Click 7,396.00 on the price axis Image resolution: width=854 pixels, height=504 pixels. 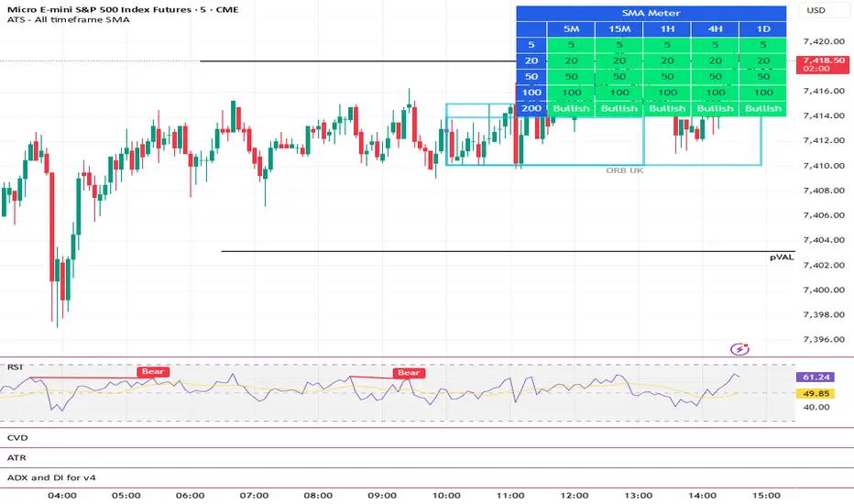(x=824, y=339)
